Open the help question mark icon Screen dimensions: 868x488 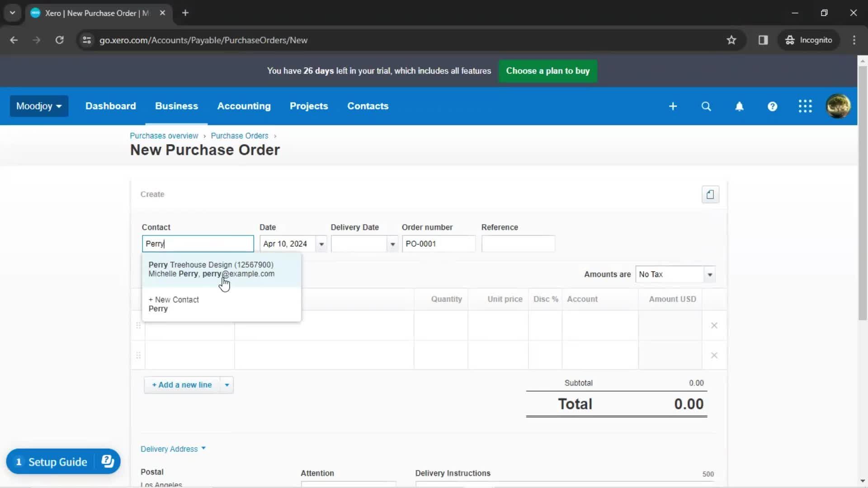tap(772, 106)
